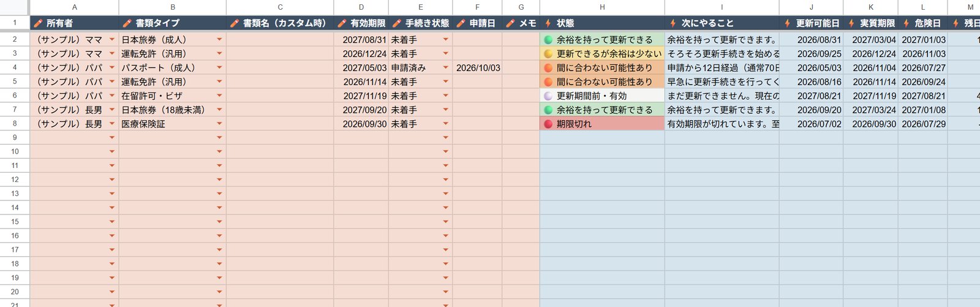The image size is (980, 307).
Task: Open empty owner dropdown in row 9
Action: [112, 138]
